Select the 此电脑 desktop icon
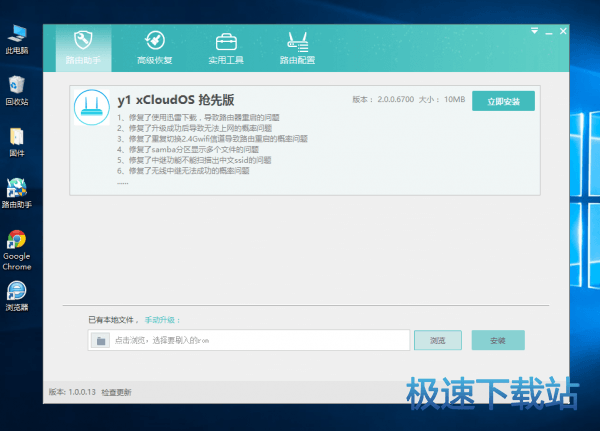 17,39
